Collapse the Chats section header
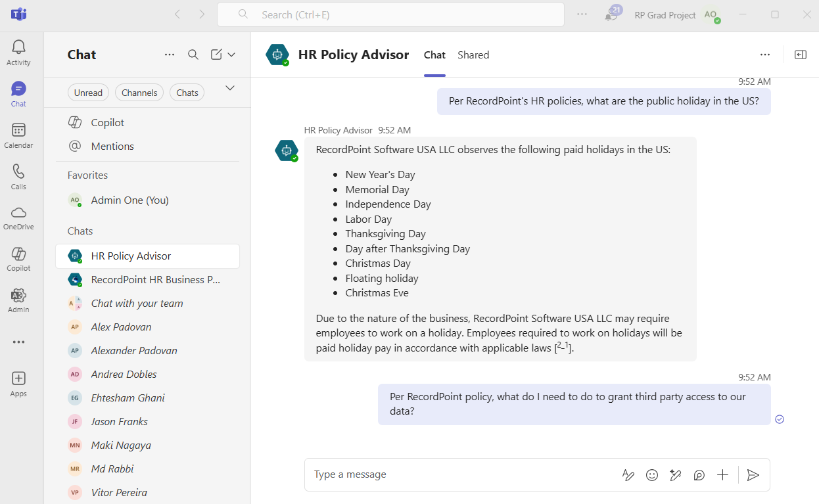819x504 pixels. (x=80, y=231)
